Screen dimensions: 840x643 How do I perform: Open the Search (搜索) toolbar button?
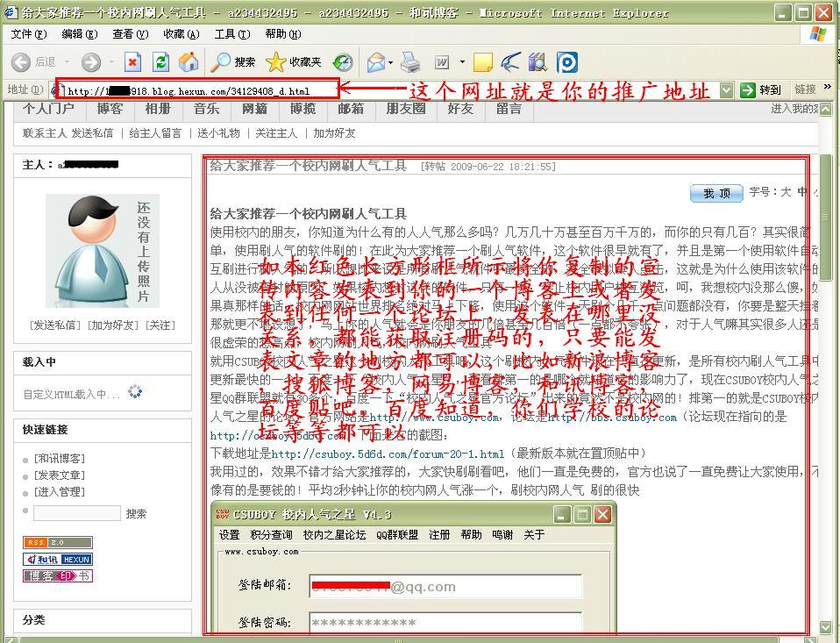(233, 61)
